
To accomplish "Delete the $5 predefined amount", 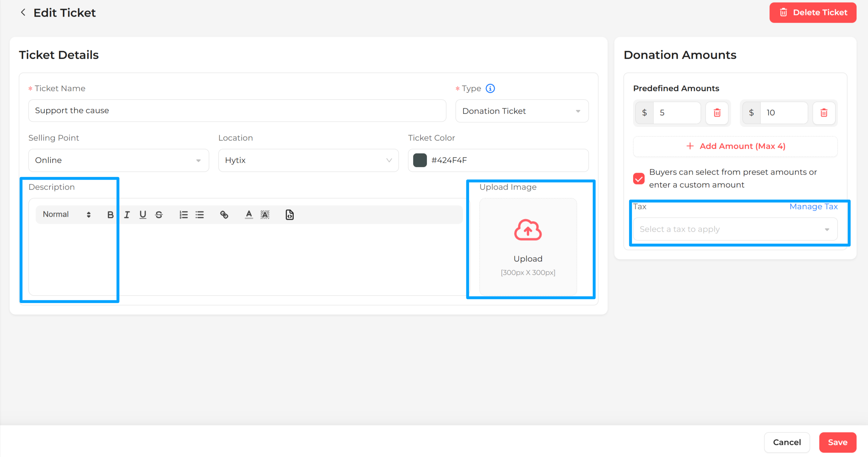I will [717, 113].
